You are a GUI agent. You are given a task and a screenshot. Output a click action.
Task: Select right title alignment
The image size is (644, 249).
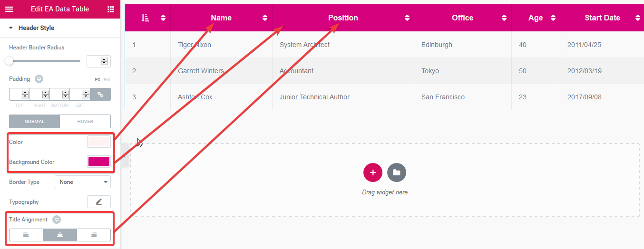click(x=94, y=235)
